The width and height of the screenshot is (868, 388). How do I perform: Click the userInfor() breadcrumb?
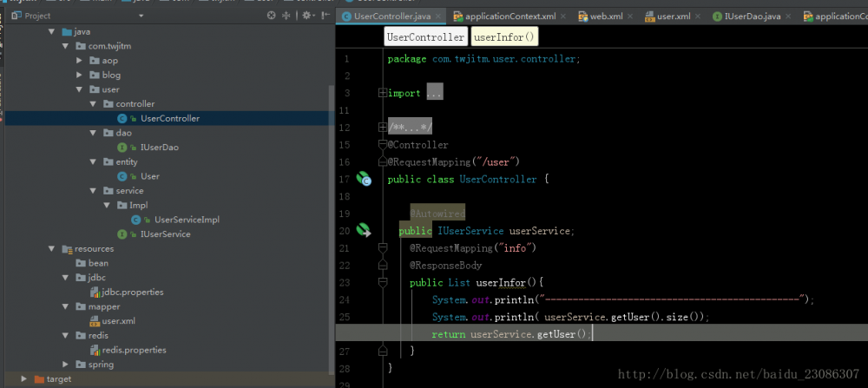(x=504, y=37)
